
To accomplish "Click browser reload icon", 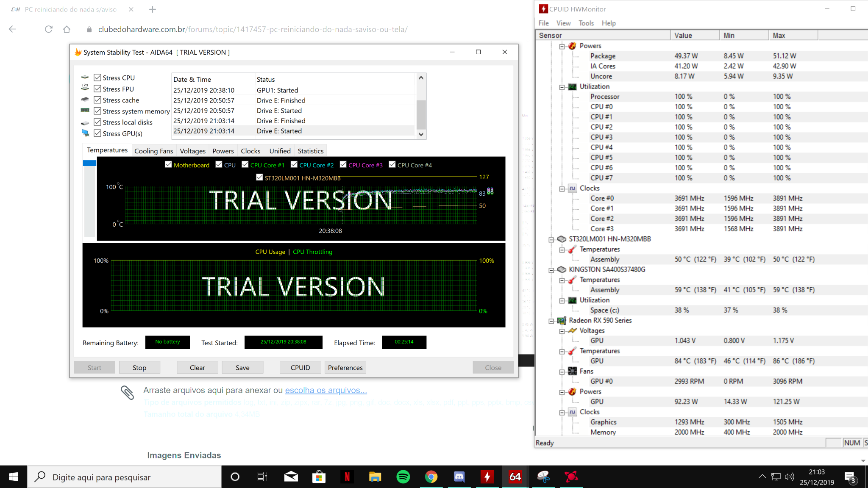I will [x=49, y=29].
